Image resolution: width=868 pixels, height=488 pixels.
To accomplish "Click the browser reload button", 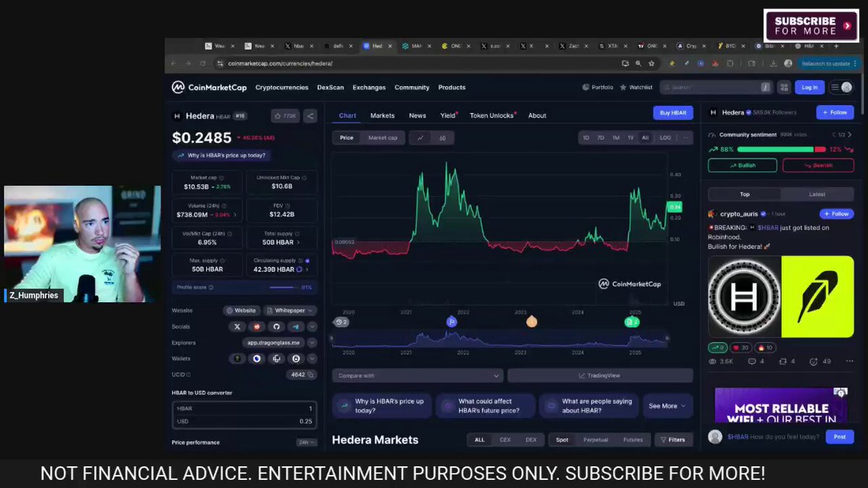I will coord(203,64).
